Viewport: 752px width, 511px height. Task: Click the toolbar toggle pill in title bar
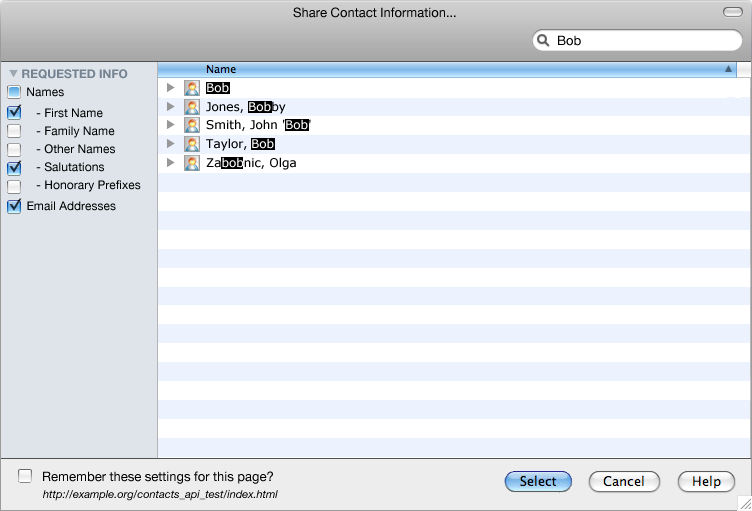coord(733,12)
